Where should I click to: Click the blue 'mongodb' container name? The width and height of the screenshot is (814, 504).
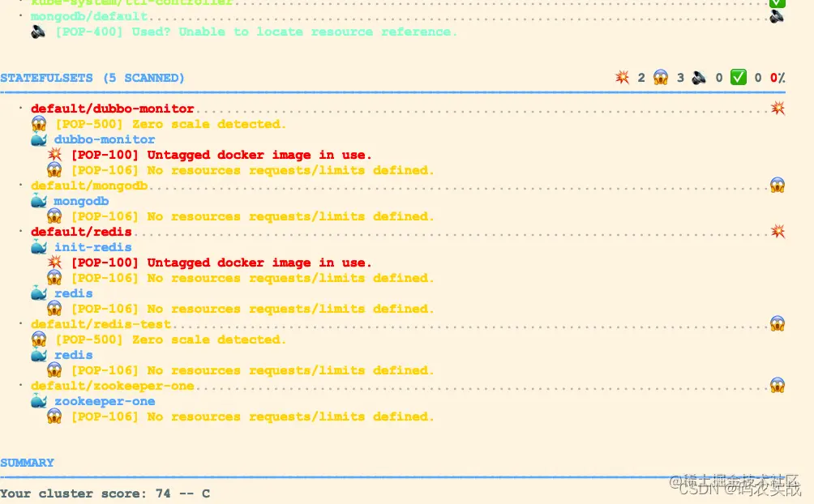[82, 201]
